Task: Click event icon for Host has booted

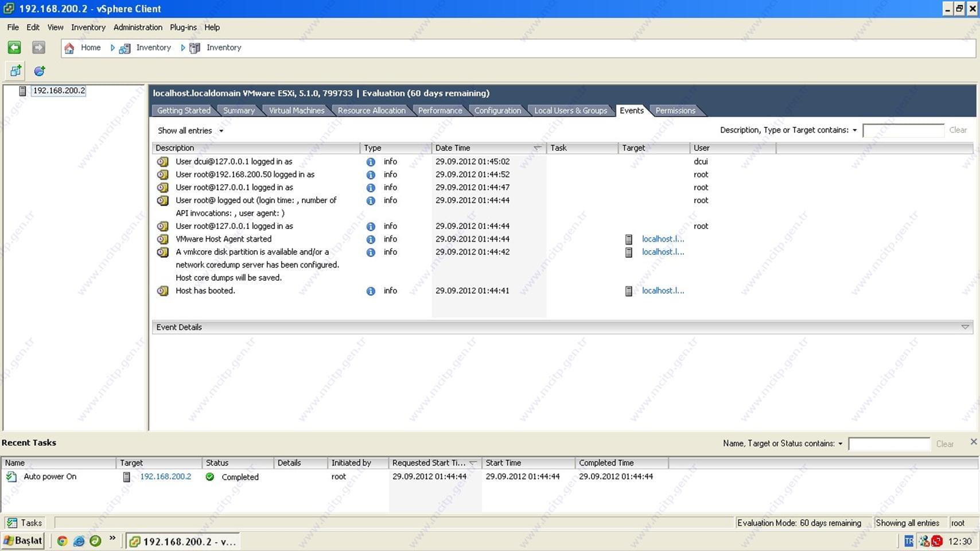Action: (163, 291)
